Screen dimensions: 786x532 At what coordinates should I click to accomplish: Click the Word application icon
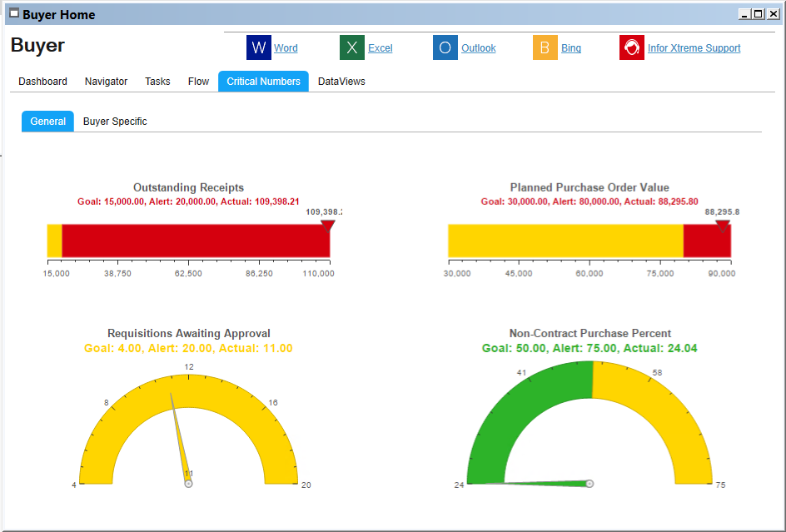[259, 48]
